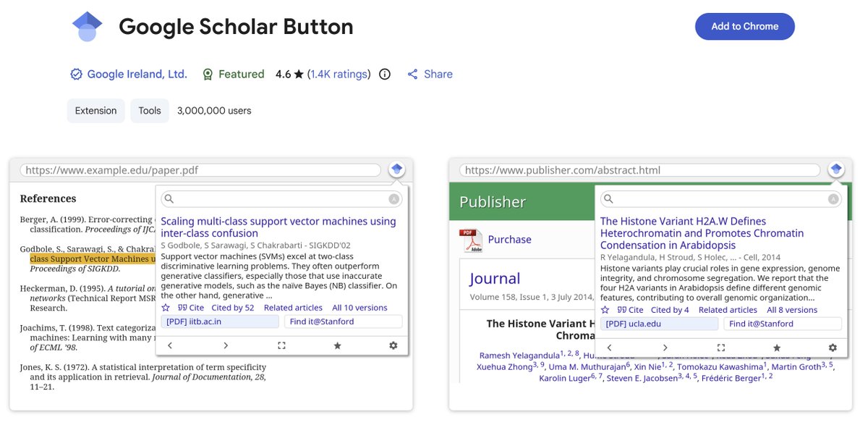Viewport: 868px width, 425px height.
Task: Click search magnifier icon in right popup
Action: 608,199
